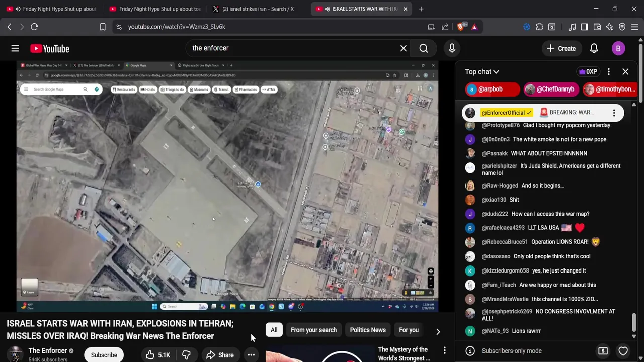Open pinned message options menu
This screenshot has width=644, height=362.
tap(614, 113)
